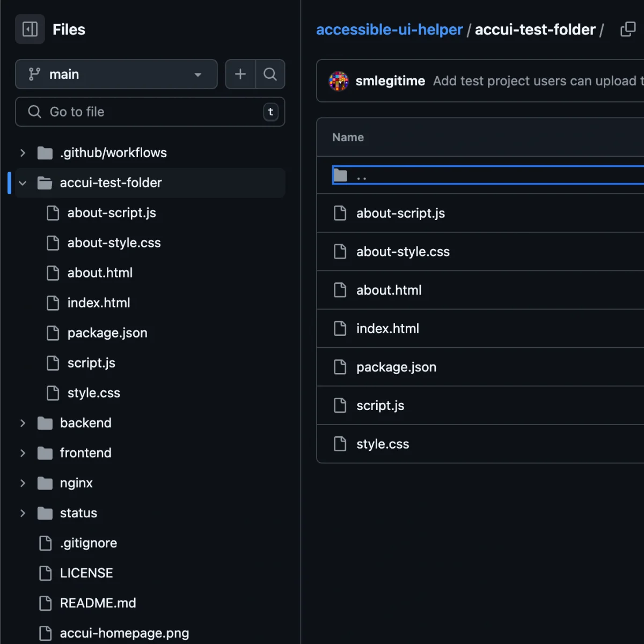This screenshot has width=644, height=644.
Task: Open about.html in the file table
Action: tap(389, 290)
